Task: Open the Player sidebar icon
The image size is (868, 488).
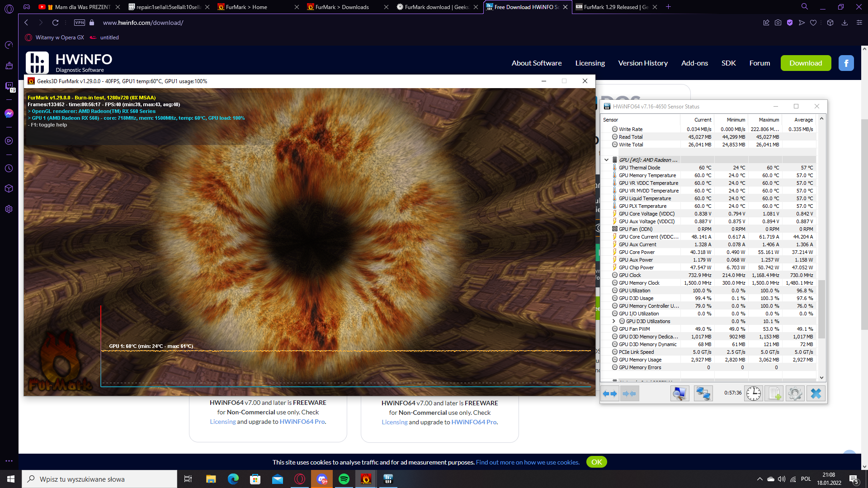Action: pyautogui.click(x=9, y=141)
